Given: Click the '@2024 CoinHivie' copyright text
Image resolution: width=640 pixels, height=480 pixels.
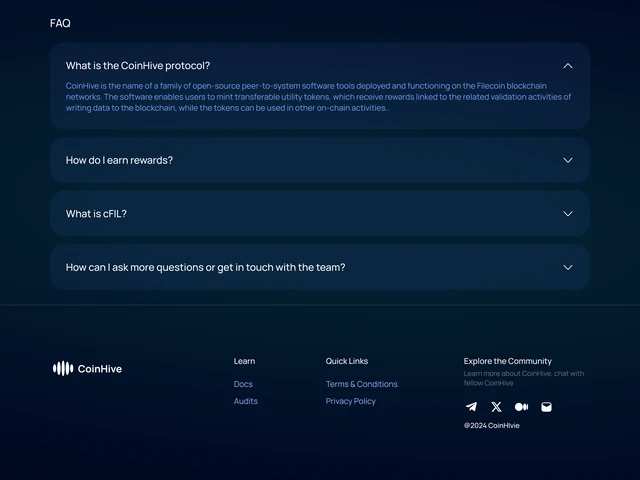Looking at the screenshot, I should (491, 425).
